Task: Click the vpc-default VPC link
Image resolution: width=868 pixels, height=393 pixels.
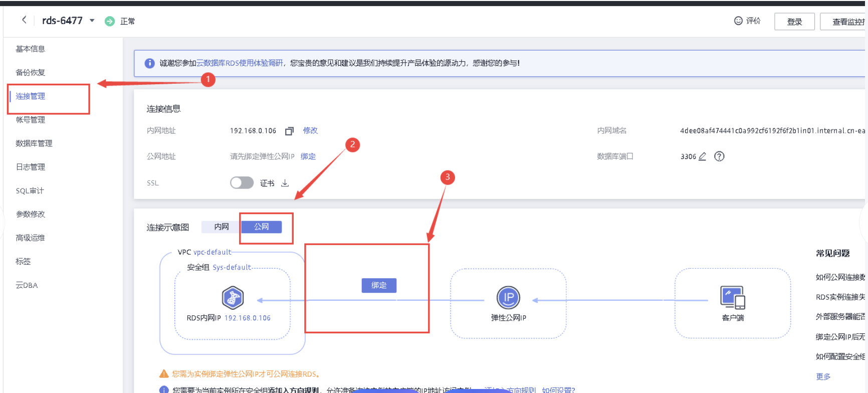Action: click(212, 252)
